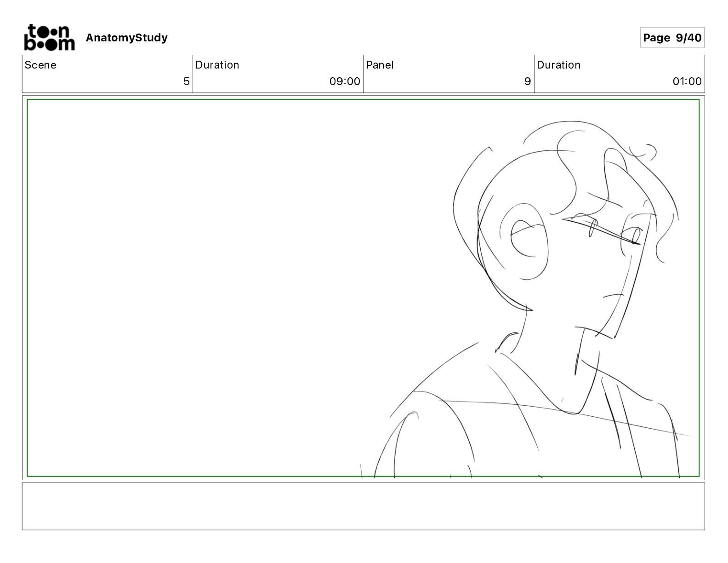Click the Scene header label
This screenshot has width=728, height=563.
40,65
